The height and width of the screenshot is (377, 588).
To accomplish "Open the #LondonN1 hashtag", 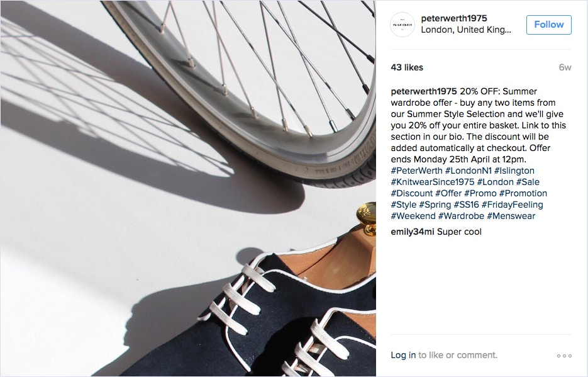I will point(468,171).
